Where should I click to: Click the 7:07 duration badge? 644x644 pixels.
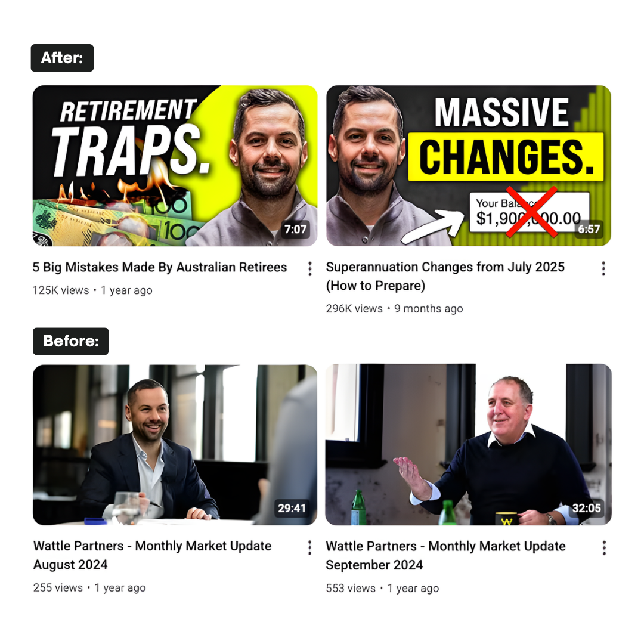pyautogui.click(x=296, y=229)
